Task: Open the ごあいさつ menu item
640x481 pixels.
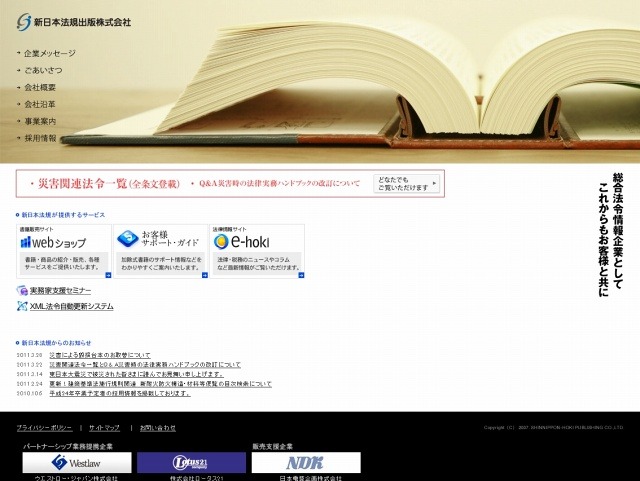Action: point(43,70)
